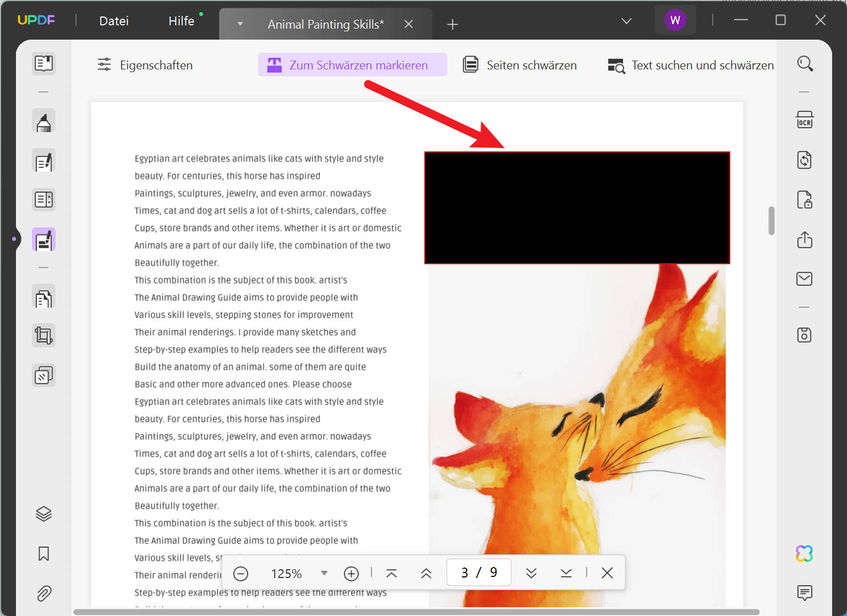
Task: Open Eigenschaften redaction properties
Action: point(145,65)
